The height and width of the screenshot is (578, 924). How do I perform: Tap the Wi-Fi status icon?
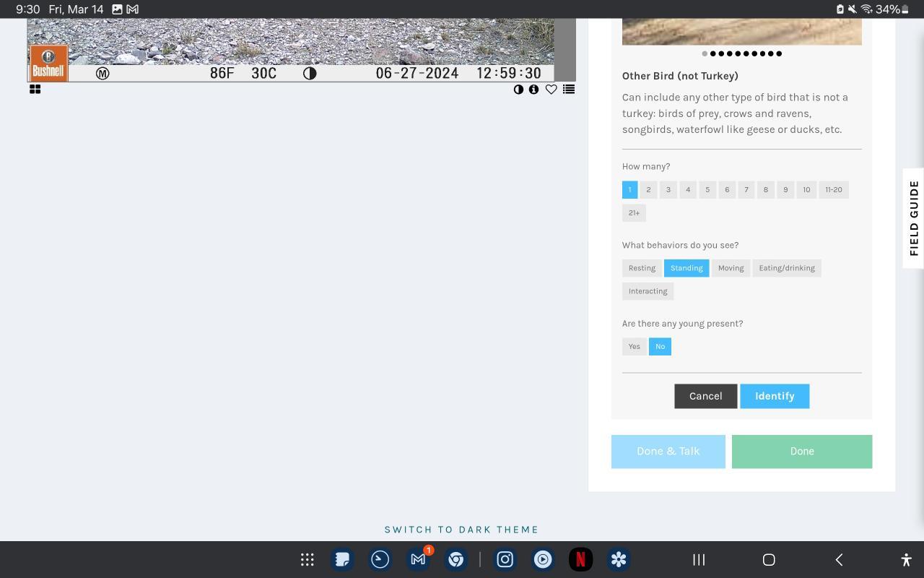[866, 9]
